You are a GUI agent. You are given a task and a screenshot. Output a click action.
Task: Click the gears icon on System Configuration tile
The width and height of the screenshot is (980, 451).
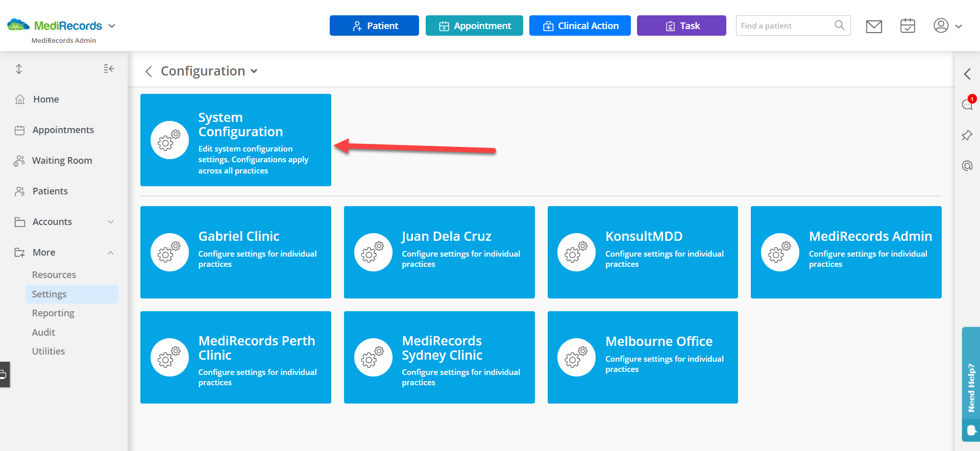[169, 140]
